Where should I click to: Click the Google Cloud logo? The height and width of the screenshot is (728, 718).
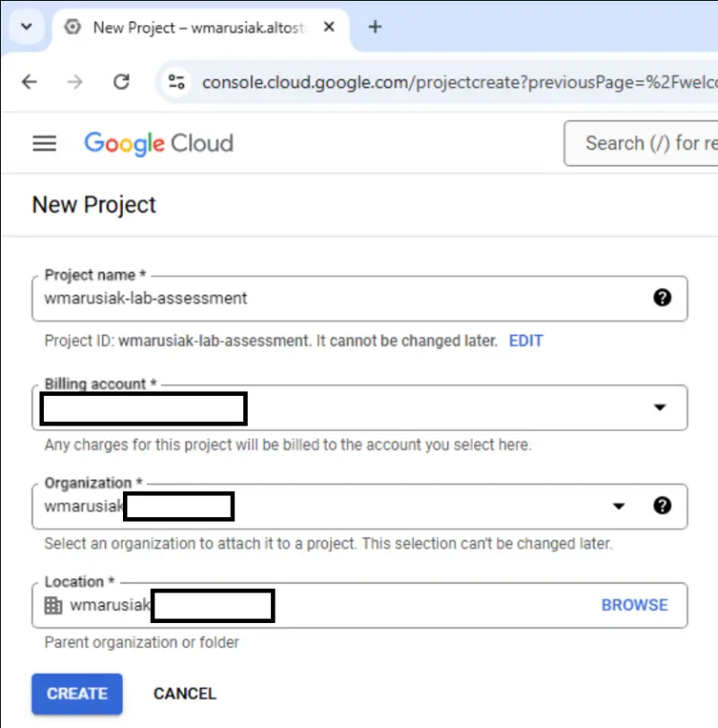pos(158,143)
